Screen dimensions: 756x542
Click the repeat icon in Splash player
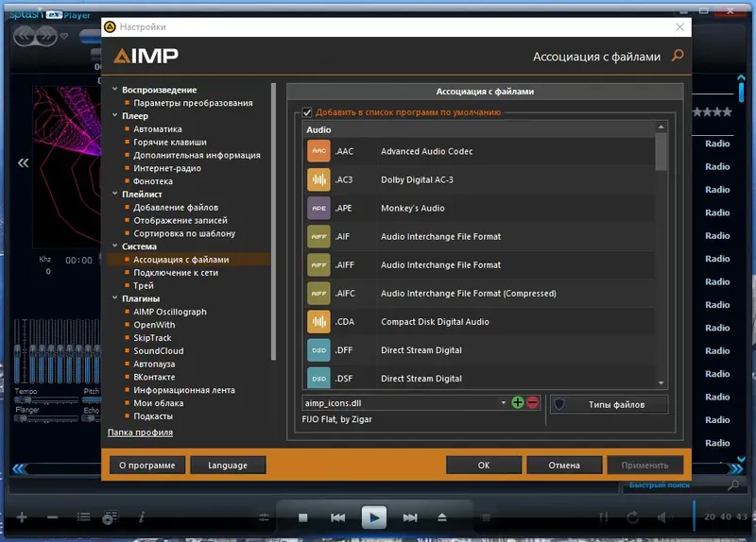(632, 517)
